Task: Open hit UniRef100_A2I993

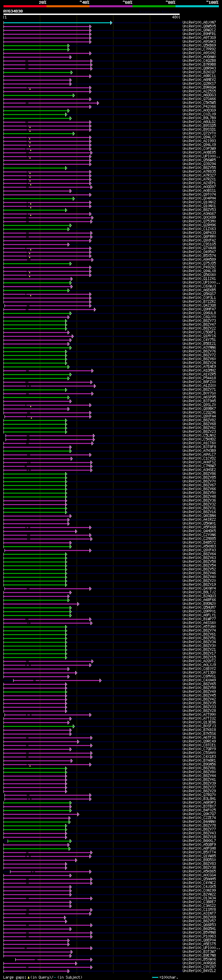Action: click(199, 141)
